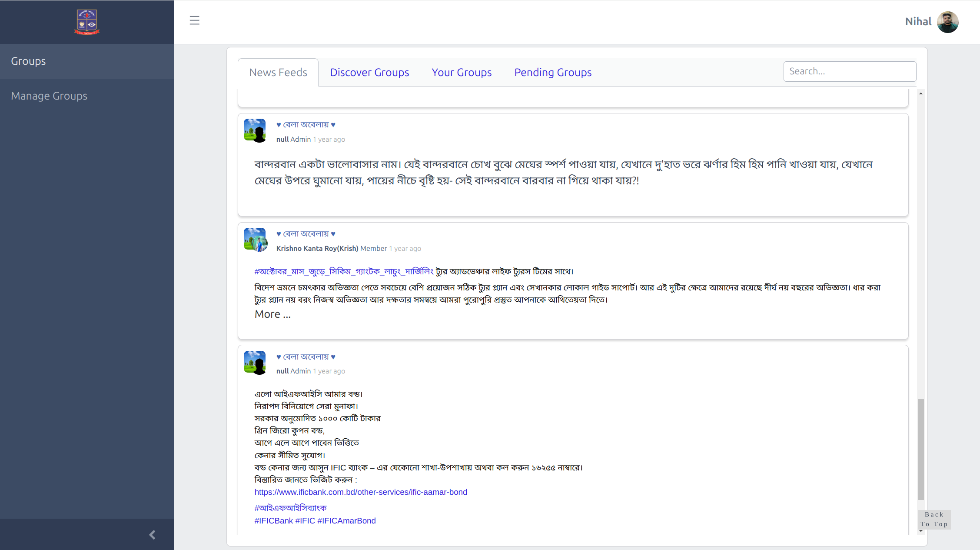Click the feed scrollbar thumb
980x550 pixels.
coord(920,449)
